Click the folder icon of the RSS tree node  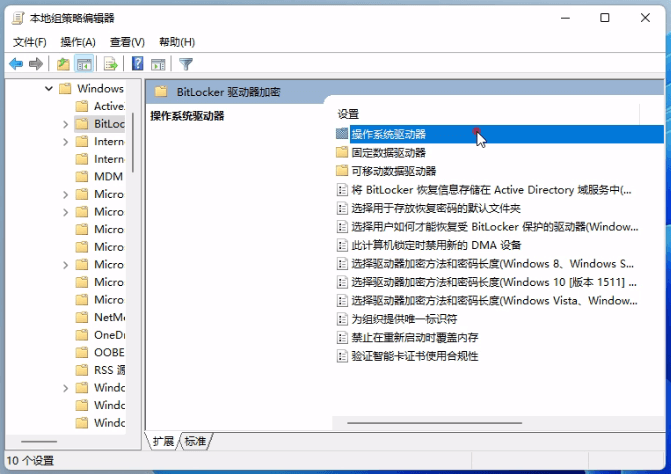pos(82,370)
